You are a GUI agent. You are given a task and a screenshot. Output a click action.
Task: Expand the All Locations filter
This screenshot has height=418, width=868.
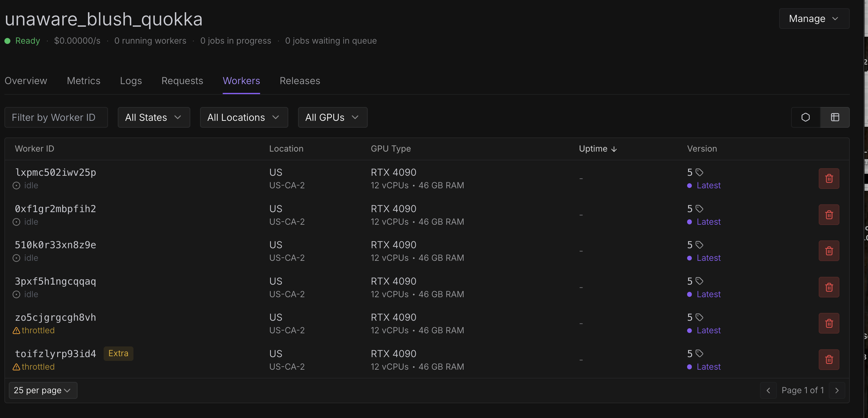point(244,117)
